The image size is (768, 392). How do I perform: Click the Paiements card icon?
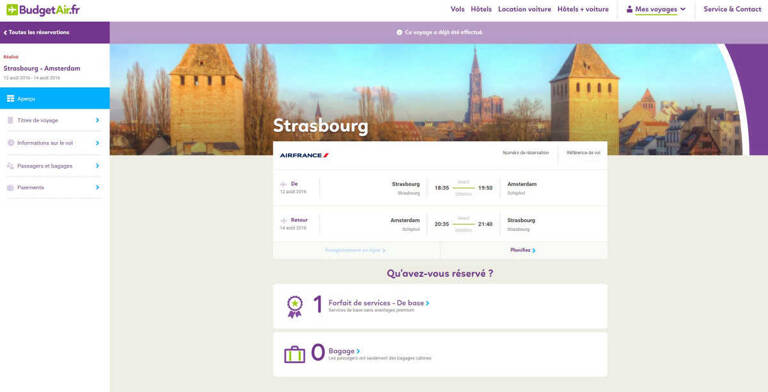[x=10, y=188]
